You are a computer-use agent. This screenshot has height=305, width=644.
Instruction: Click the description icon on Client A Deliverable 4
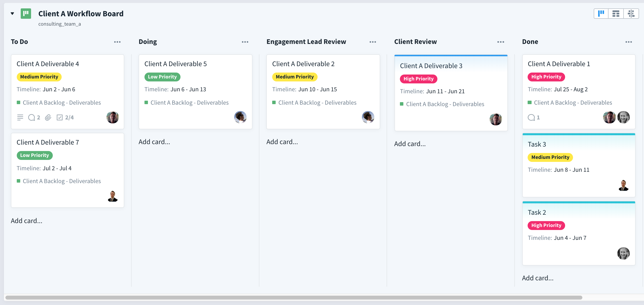(20, 117)
